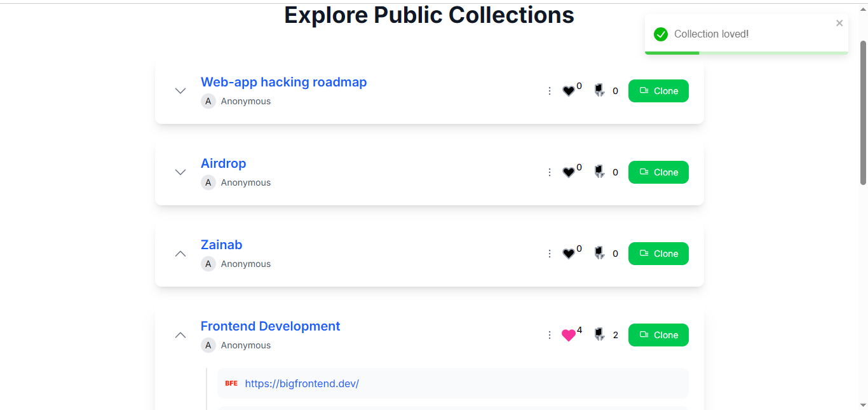Screen dimensions: 868x410
Task: Expand the Web-app hacking roadmap collection
Action: (x=180, y=91)
